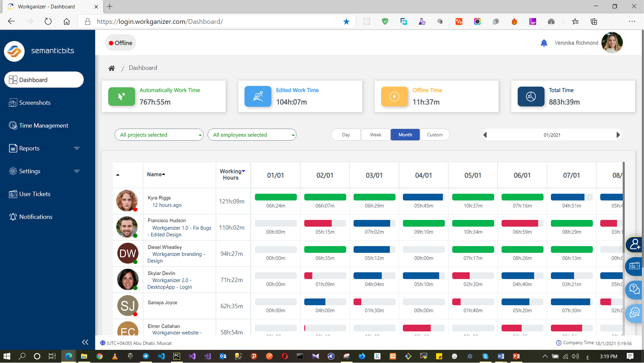Viewport: 644px width, 363px height.
Task: Open Workganizer 1.0 - Fix Bugs link
Action: pyautogui.click(x=182, y=228)
